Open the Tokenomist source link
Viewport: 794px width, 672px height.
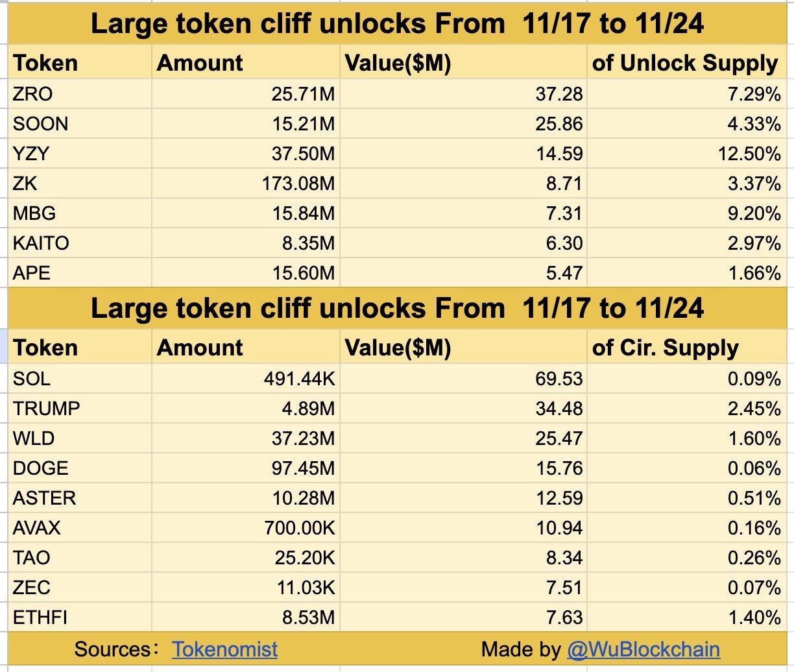[x=224, y=649]
